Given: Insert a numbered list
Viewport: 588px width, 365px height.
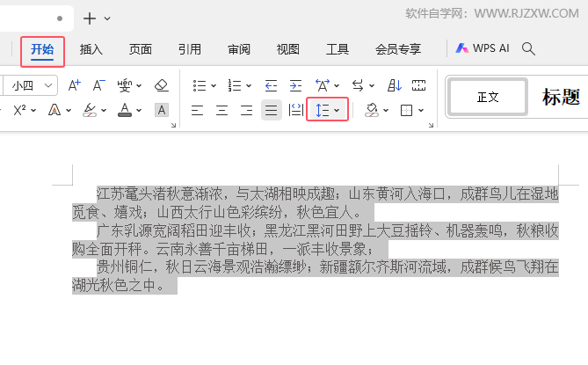Looking at the screenshot, I should tap(235, 85).
